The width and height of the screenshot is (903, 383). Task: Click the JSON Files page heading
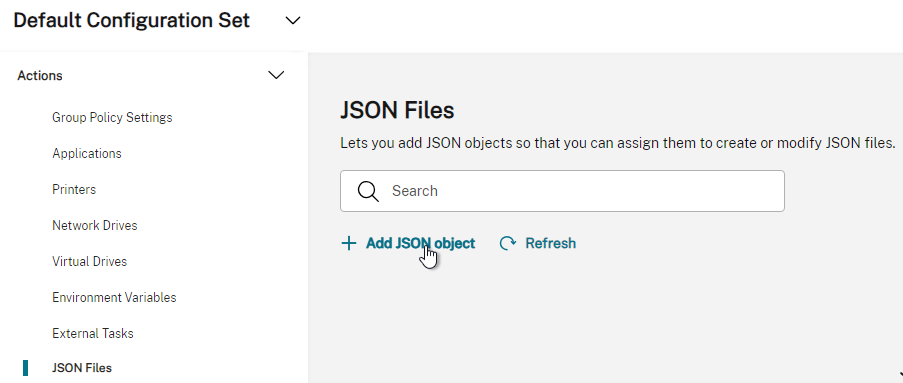coord(397,110)
